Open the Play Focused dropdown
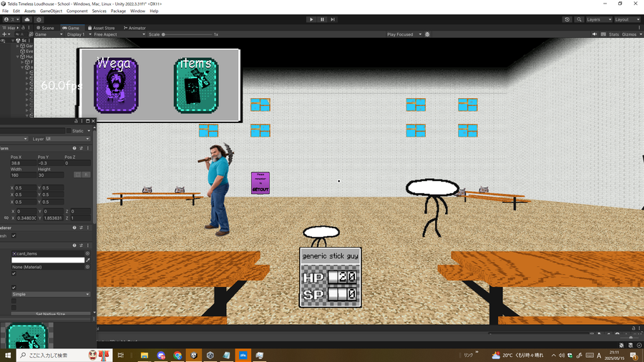 point(404,34)
